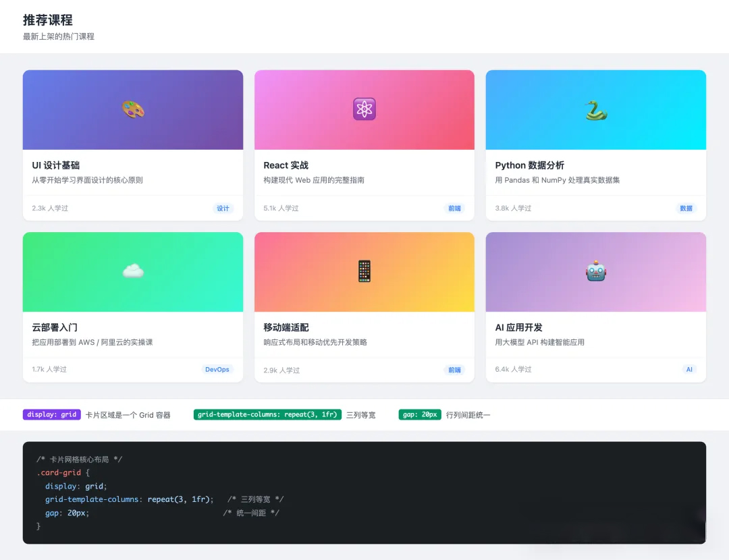Select the 设计 tag badge
The image size is (729, 560).
(223, 208)
